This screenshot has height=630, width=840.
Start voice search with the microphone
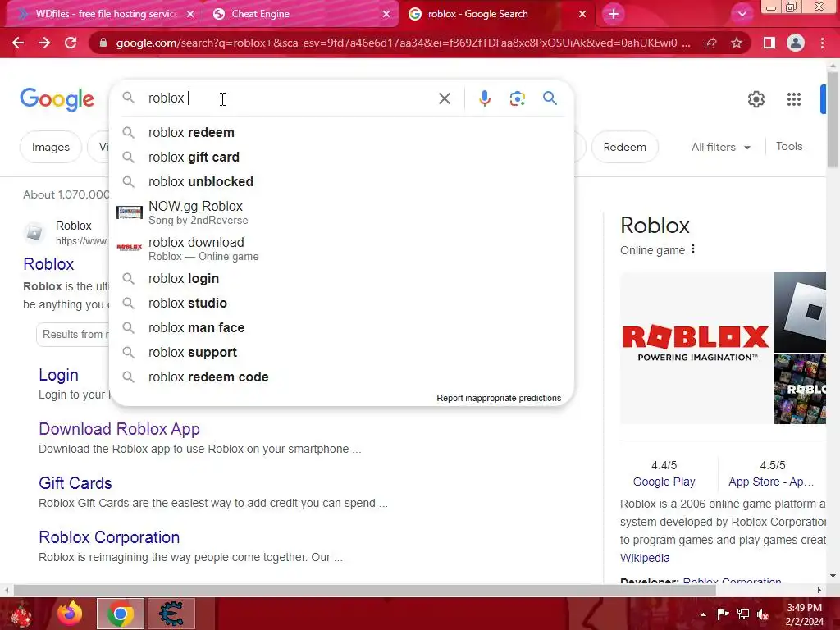click(484, 98)
